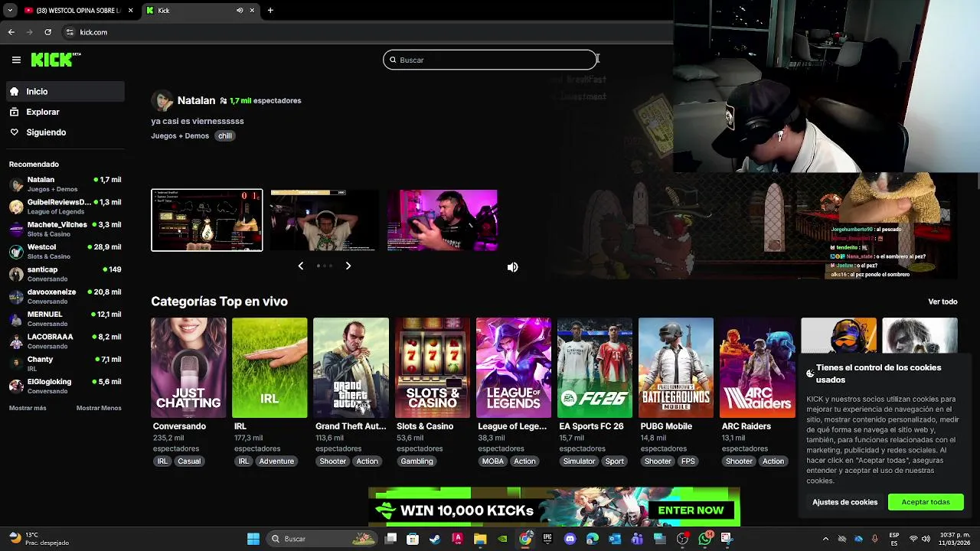Click ENTER NOW on Kicks banner
Viewport: 980px width, 551px height.
click(x=691, y=510)
